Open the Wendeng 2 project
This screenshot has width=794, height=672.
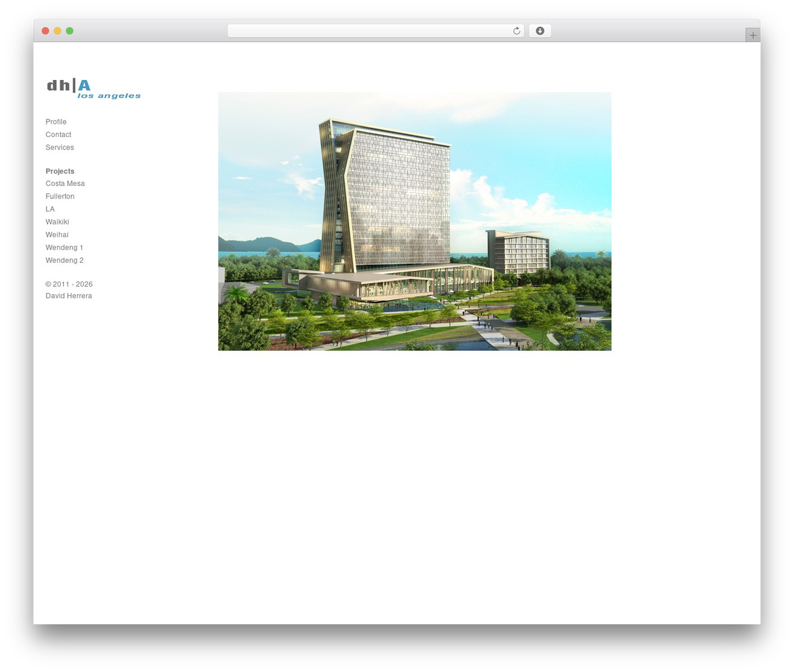65,260
